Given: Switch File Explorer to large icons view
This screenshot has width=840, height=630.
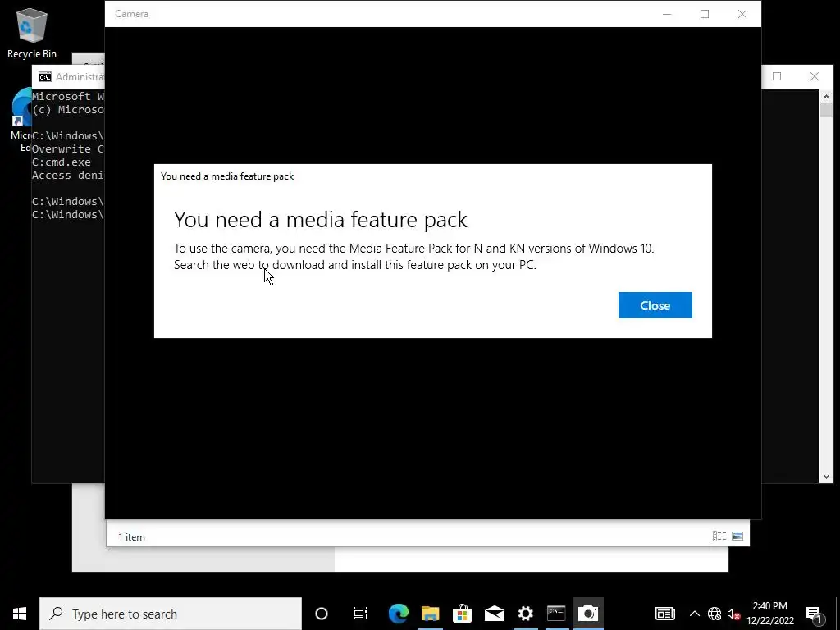Looking at the screenshot, I should coord(737,536).
